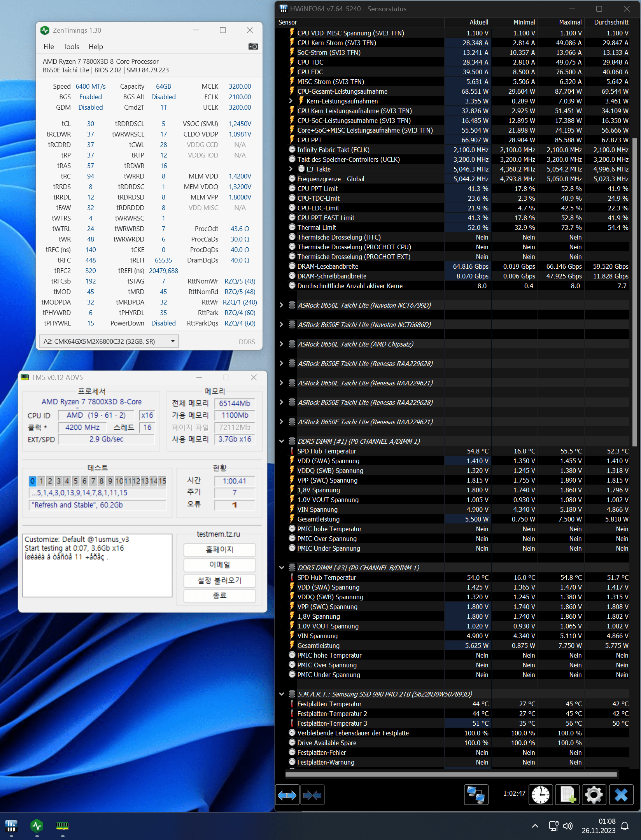Click the ZenTimings logo icon in title bar
This screenshot has height=840, width=641.
pos(45,30)
